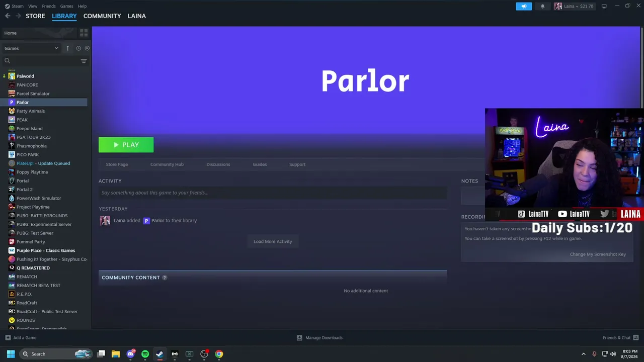This screenshot has height=362, width=644.
Task: Open advanced filter options icon
Action: click(84, 61)
